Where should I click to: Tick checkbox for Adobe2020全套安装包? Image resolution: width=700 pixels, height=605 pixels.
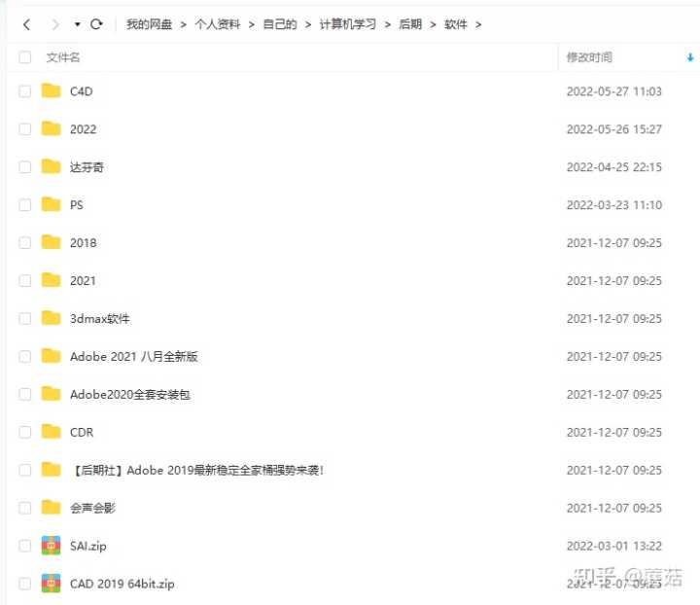(x=25, y=395)
